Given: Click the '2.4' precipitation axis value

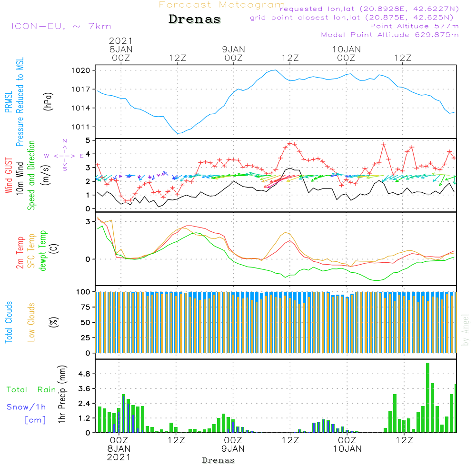Looking at the screenshot, I should coord(84,404).
